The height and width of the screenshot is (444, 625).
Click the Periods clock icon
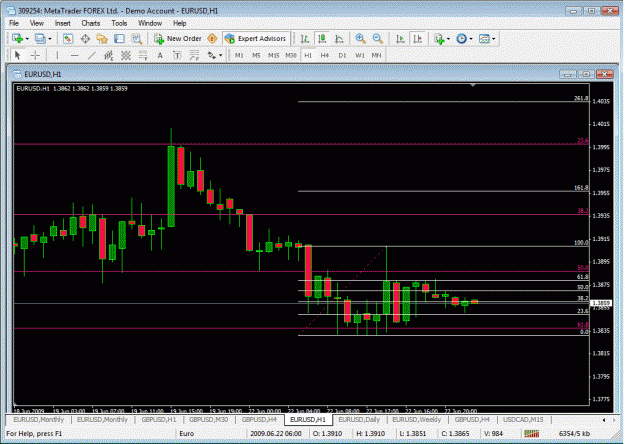point(461,39)
